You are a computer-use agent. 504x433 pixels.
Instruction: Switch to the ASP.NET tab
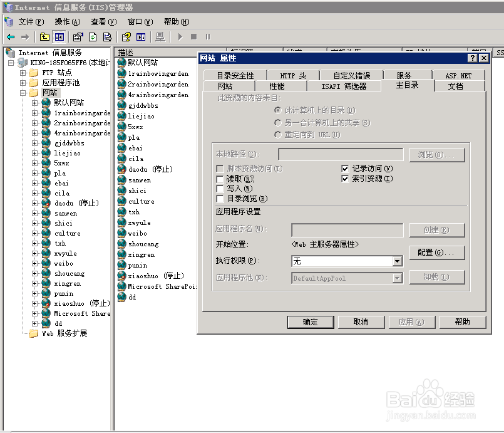pyautogui.click(x=458, y=76)
